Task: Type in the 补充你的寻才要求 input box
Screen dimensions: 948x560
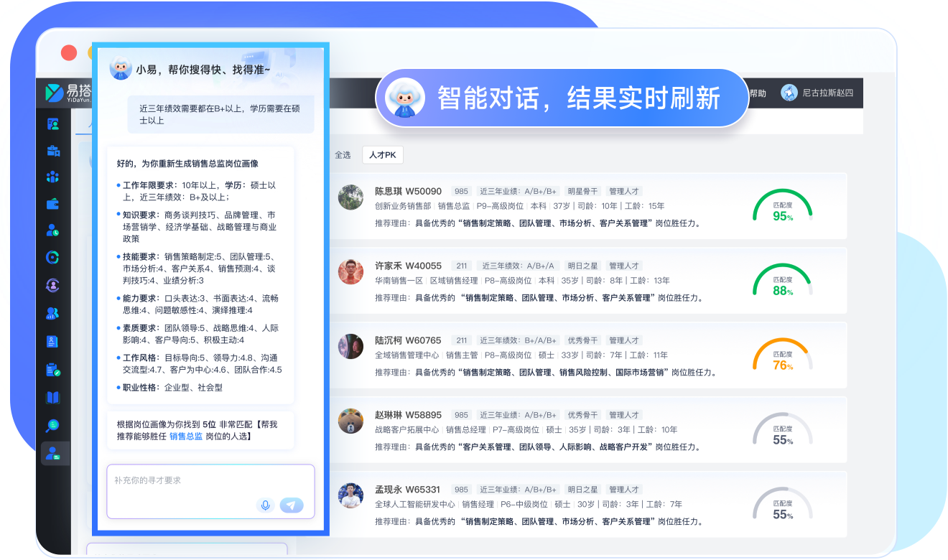Action: 208,480
